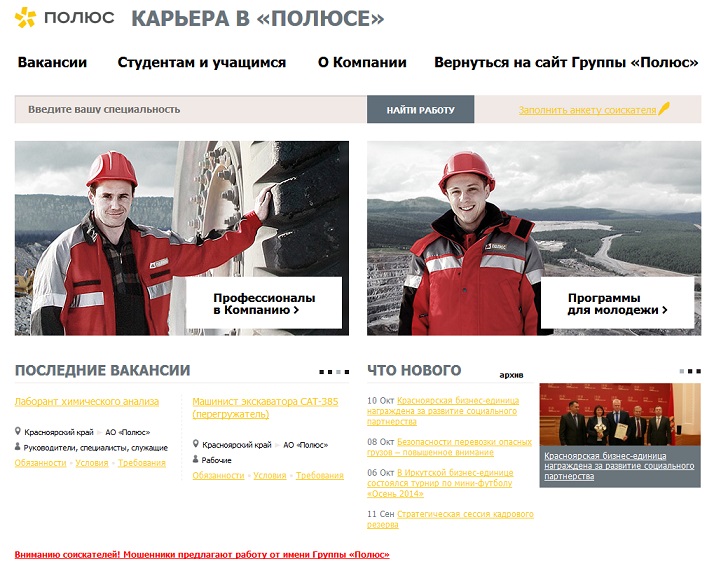Click the feather icon beside анкету соискателя
Viewport: 707px width, 578px height.
point(664,108)
